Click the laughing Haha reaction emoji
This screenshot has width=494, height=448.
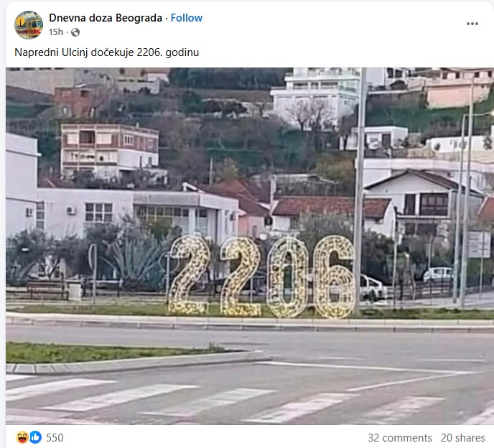pos(22,437)
